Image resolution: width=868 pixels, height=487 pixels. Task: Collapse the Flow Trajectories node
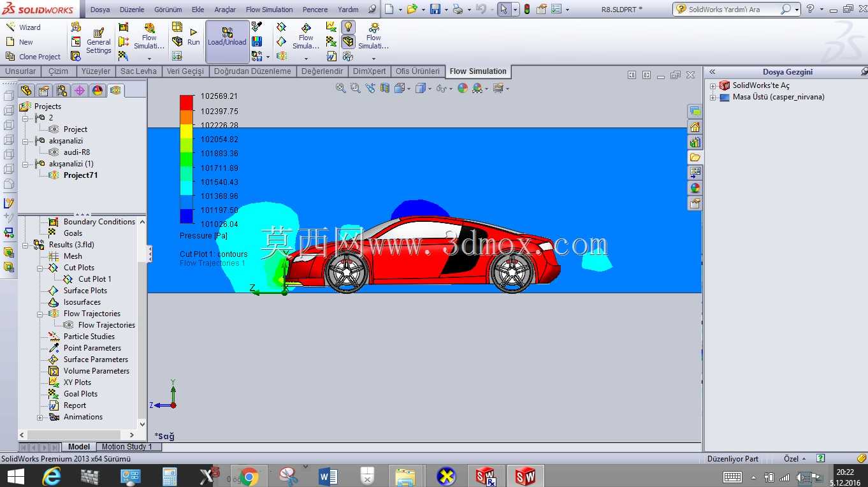40,314
